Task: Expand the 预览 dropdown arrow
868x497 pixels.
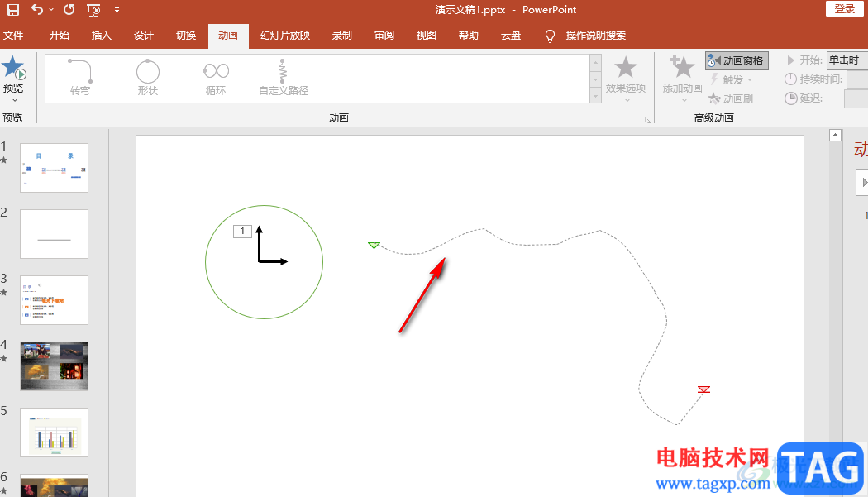Action: (x=14, y=100)
